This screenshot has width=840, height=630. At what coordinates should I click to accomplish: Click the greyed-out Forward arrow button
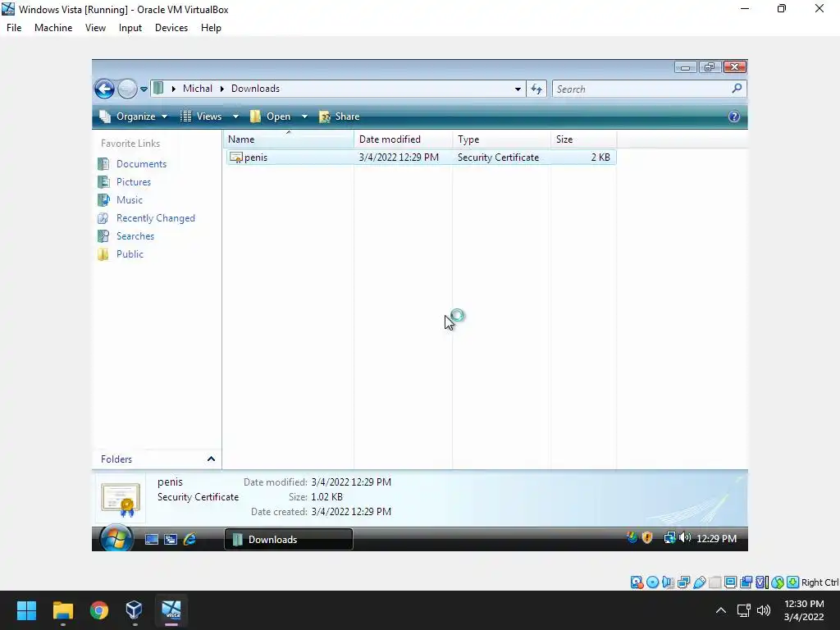[x=127, y=89]
